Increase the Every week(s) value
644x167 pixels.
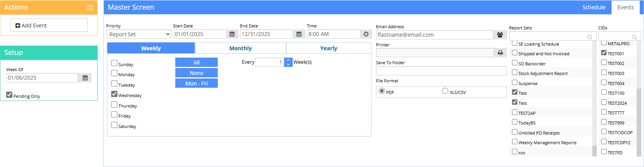coord(288,60)
